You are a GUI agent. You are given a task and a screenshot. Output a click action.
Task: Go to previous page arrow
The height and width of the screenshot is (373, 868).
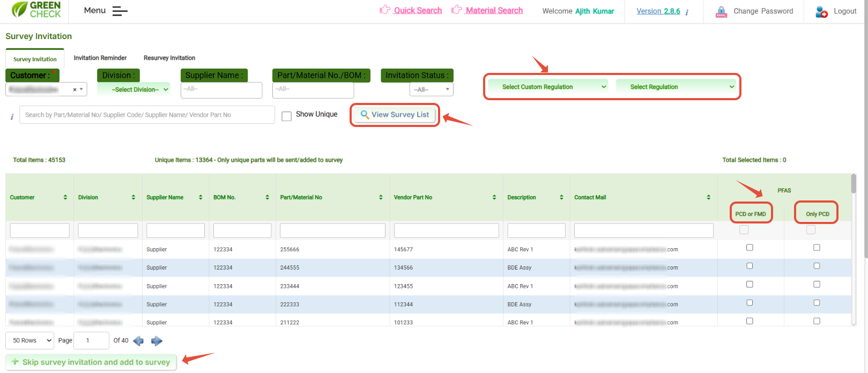click(138, 341)
